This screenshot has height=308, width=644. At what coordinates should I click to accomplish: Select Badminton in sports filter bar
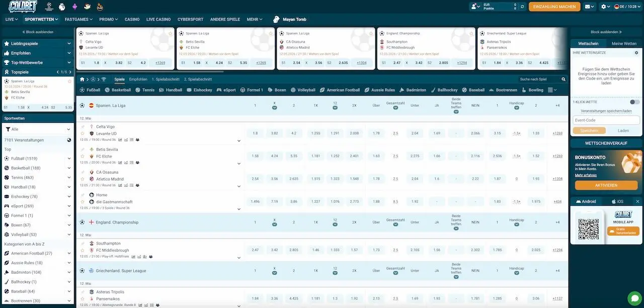pos(413,90)
